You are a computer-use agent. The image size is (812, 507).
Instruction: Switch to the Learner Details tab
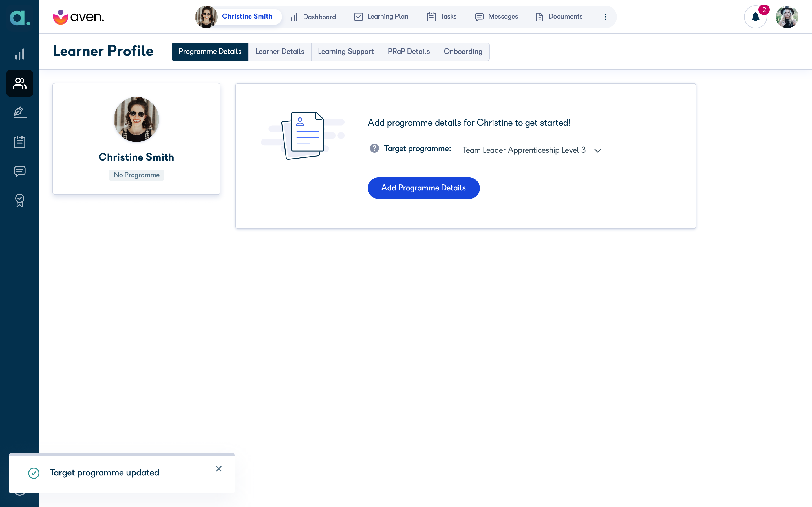click(x=279, y=52)
